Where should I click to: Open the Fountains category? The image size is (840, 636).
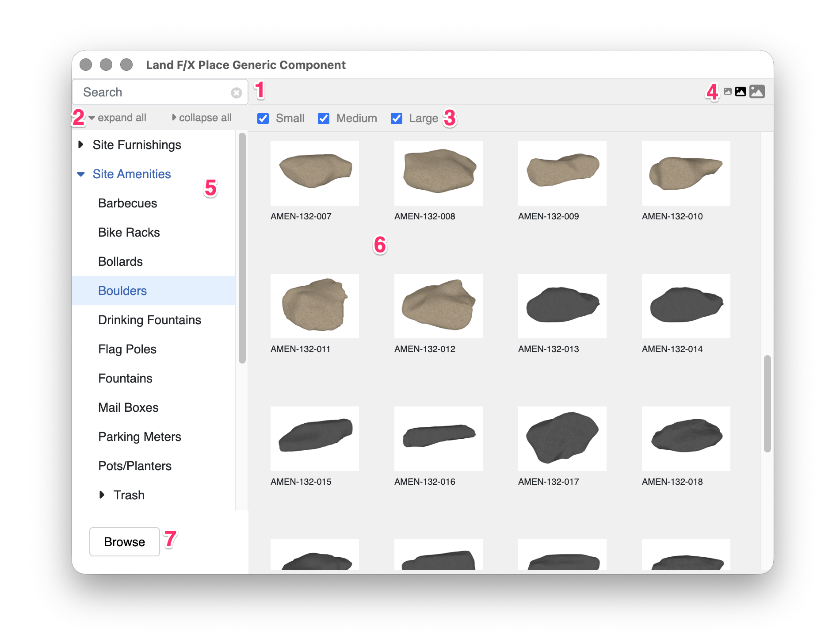coord(126,379)
